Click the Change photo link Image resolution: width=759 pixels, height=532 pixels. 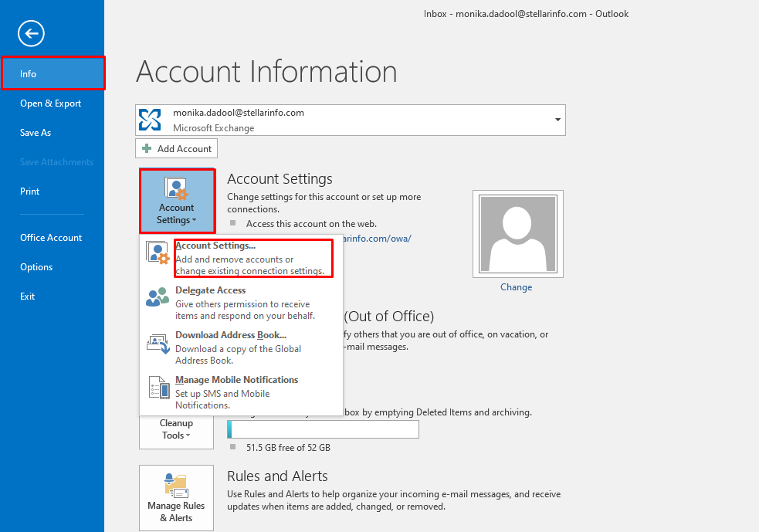[516, 287]
